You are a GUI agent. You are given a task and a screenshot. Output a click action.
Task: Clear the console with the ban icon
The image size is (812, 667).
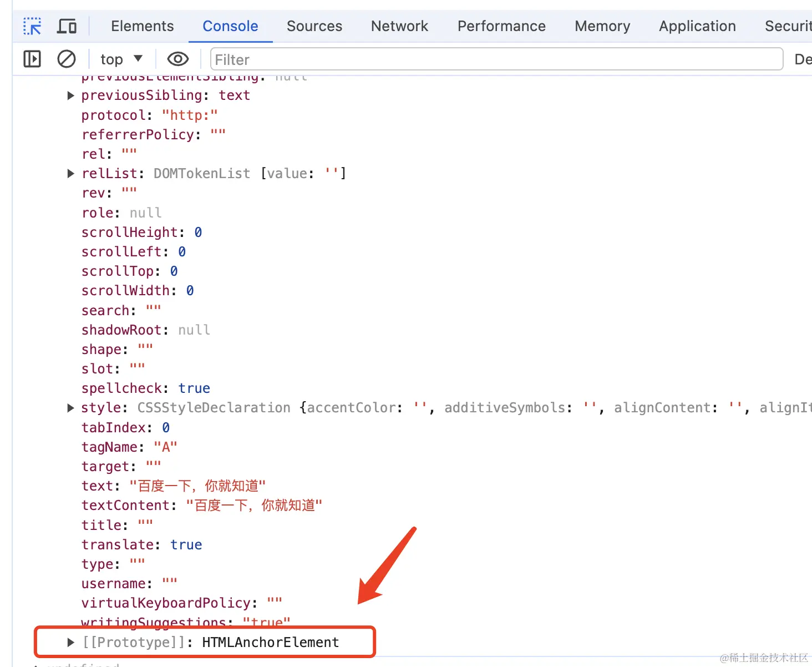pyautogui.click(x=67, y=59)
